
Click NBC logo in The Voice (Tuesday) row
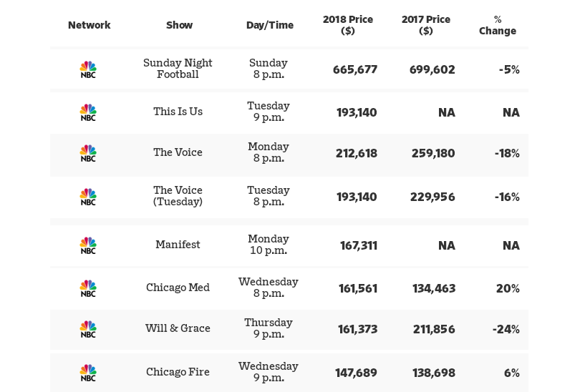tap(88, 197)
